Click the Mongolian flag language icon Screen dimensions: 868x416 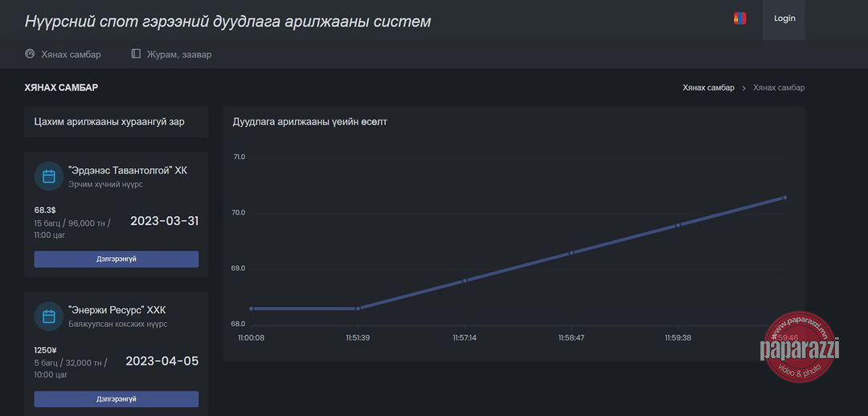(x=739, y=18)
